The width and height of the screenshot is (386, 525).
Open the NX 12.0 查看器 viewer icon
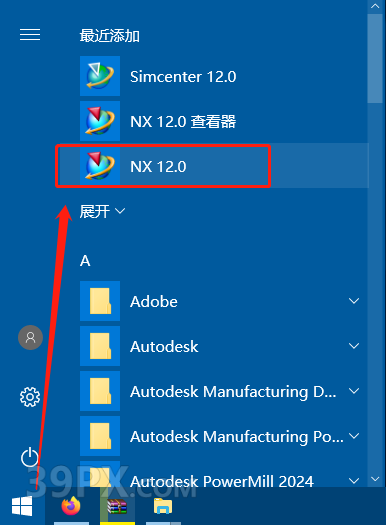(100, 121)
